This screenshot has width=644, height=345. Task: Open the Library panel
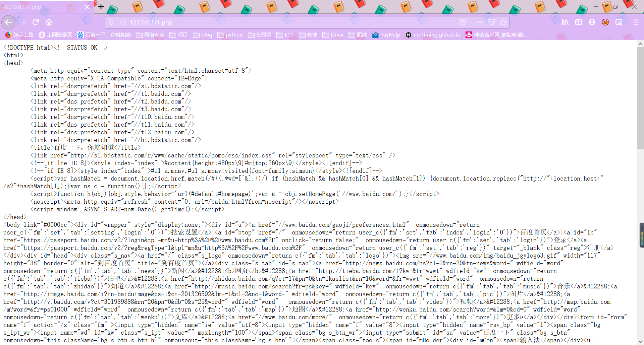[566, 22]
